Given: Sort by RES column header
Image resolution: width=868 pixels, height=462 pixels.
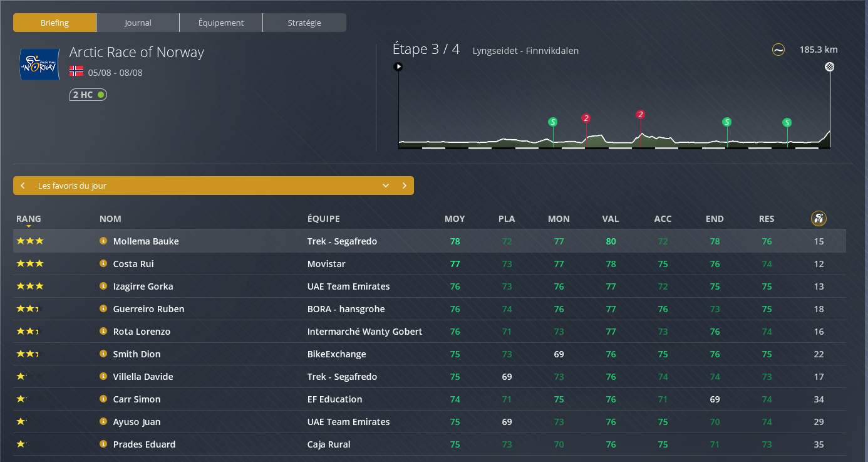Looking at the screenshot, I should click(767, 219).
